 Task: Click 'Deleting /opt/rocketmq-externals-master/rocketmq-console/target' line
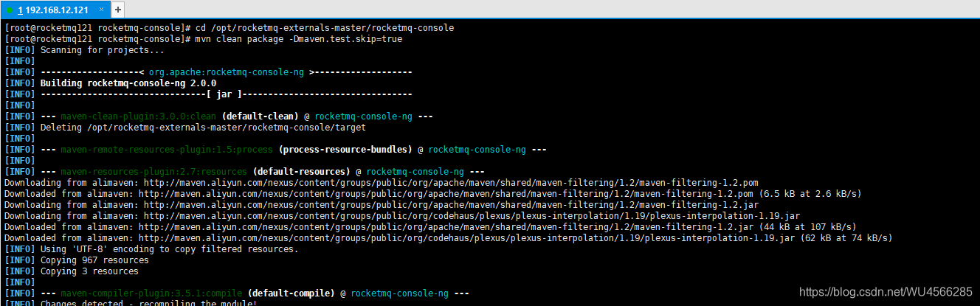pyautogui.click(x=203, y=128)
